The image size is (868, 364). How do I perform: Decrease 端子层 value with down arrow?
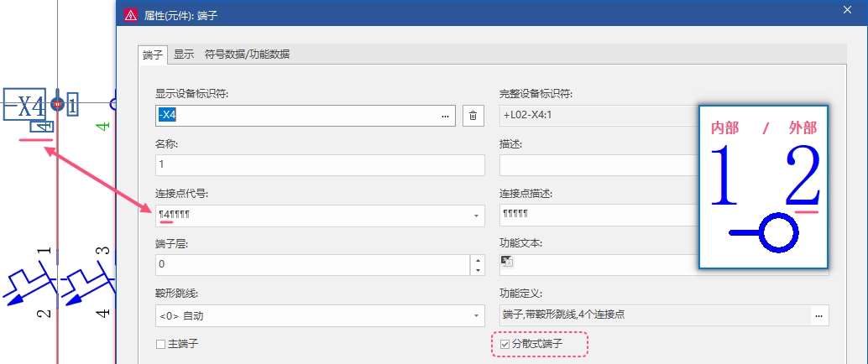coord(477,270)
